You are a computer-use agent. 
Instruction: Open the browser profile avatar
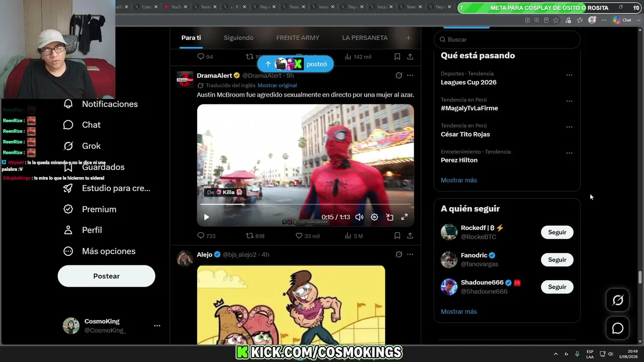click(592, 20)
